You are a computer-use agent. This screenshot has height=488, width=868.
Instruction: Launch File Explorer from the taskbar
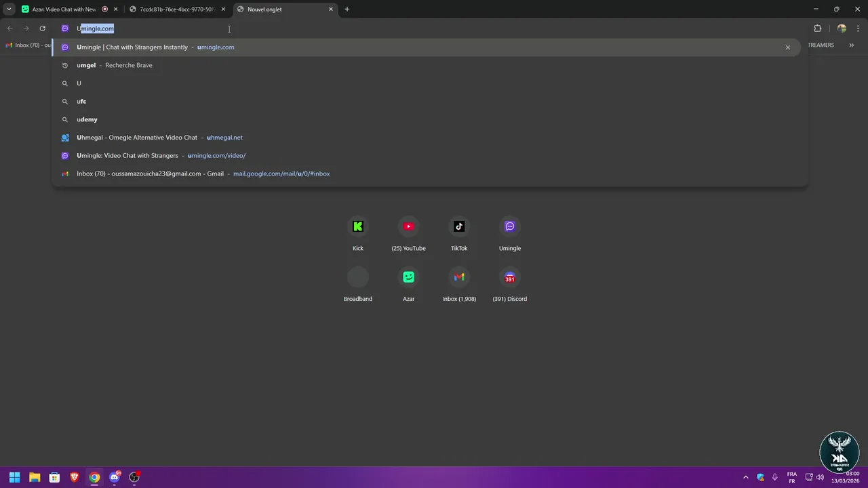[35, 477]
